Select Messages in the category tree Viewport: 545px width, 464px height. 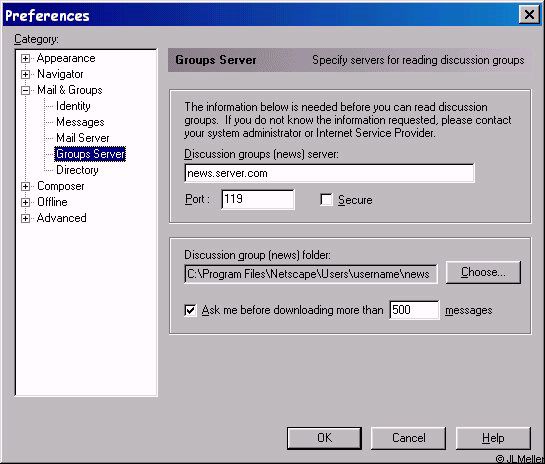click(x=80, y=122)
